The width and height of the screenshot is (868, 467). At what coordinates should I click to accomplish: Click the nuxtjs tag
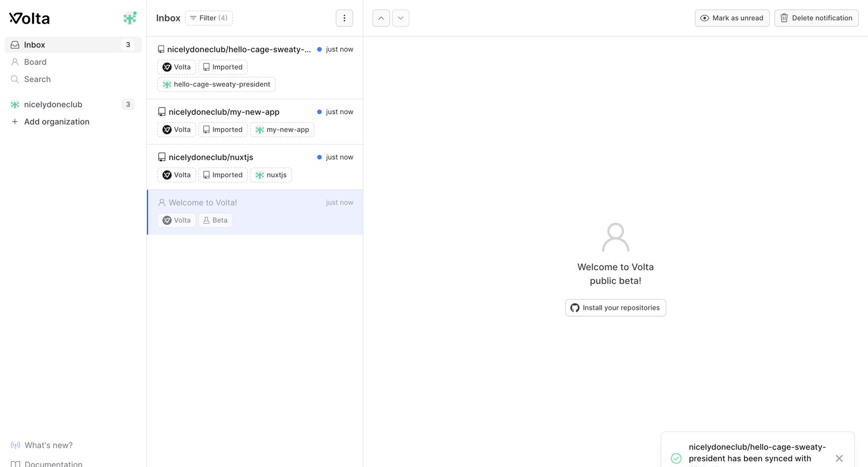pyautogui.click(x=271, y=175)
